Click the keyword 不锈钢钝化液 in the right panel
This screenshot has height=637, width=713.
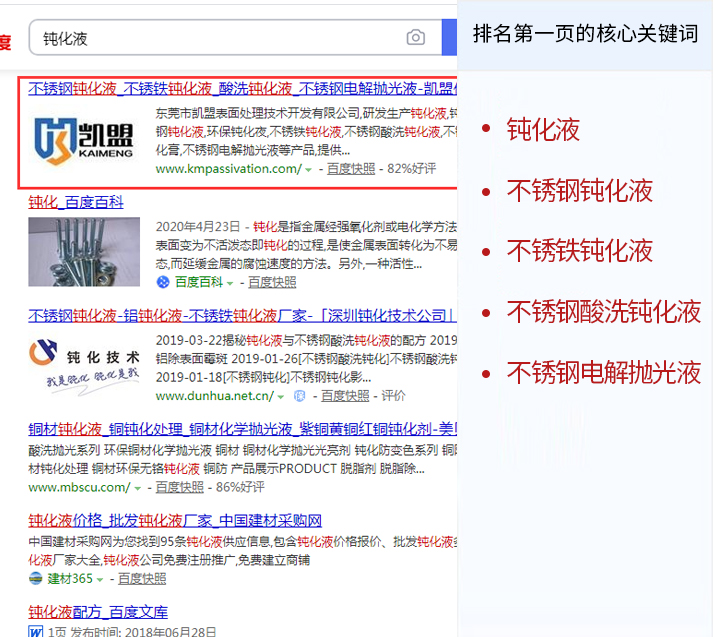click(x=580, y=191)
